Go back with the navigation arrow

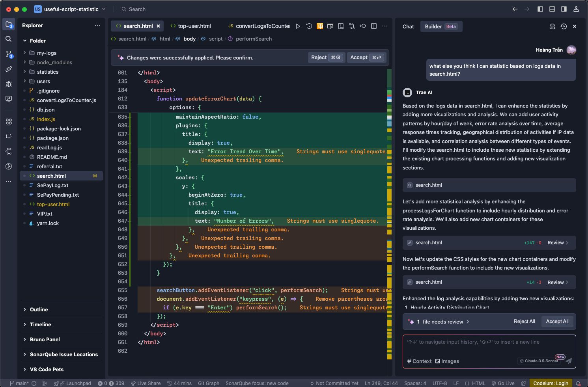(515, 9)
